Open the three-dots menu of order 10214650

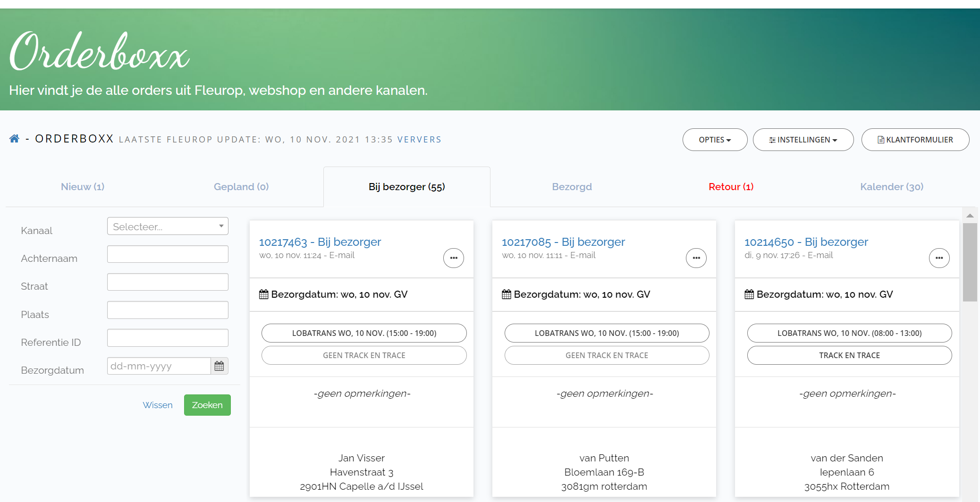pos(939,258)
